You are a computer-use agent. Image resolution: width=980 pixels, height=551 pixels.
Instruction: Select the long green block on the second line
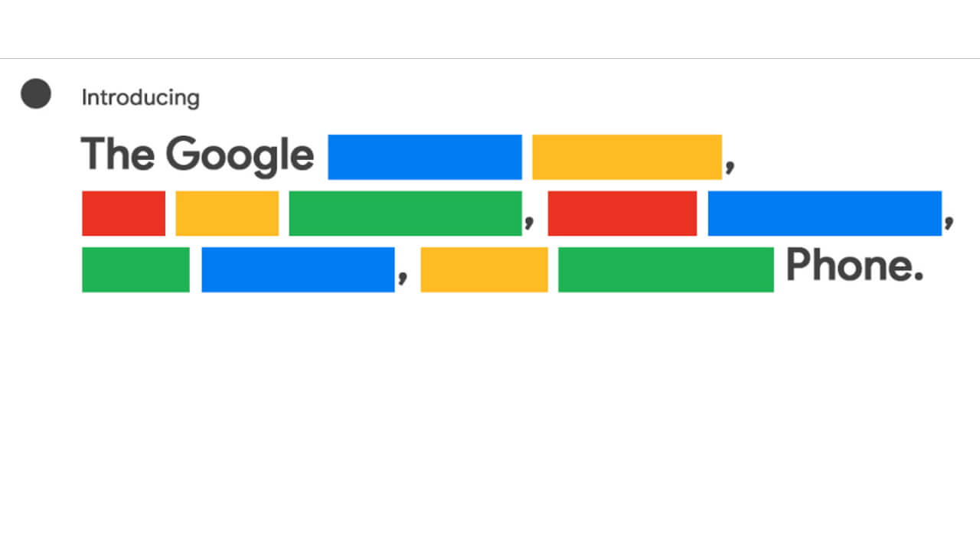click(405, 214)
